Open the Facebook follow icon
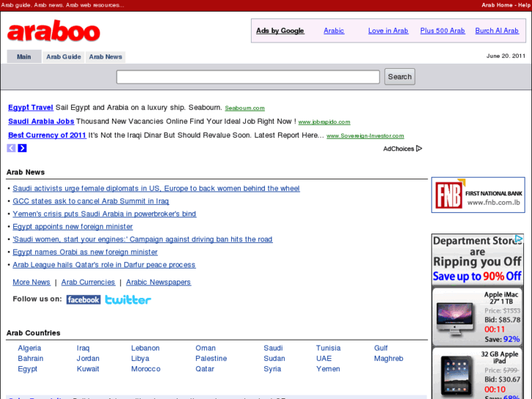 click(83, 300)
